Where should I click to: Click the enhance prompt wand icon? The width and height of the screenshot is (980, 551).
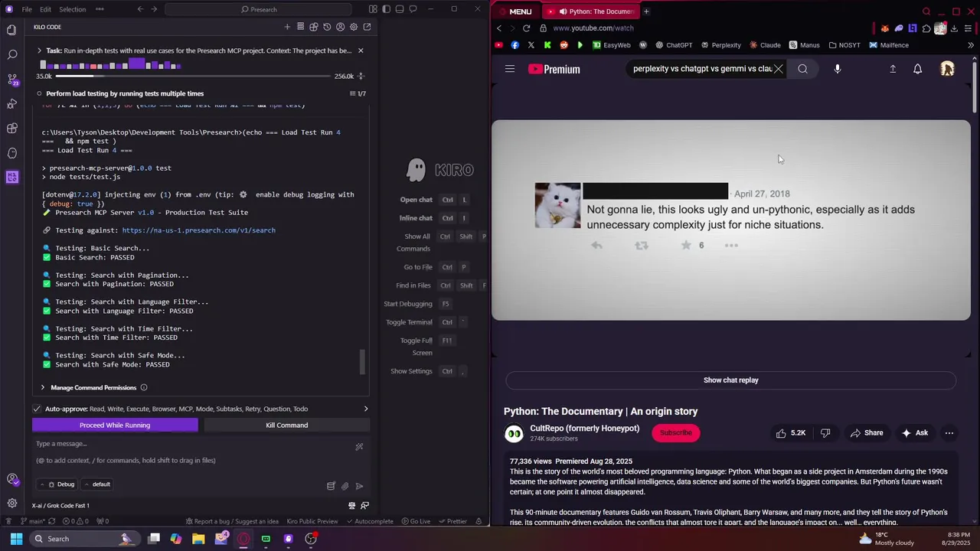coord(359,447)
